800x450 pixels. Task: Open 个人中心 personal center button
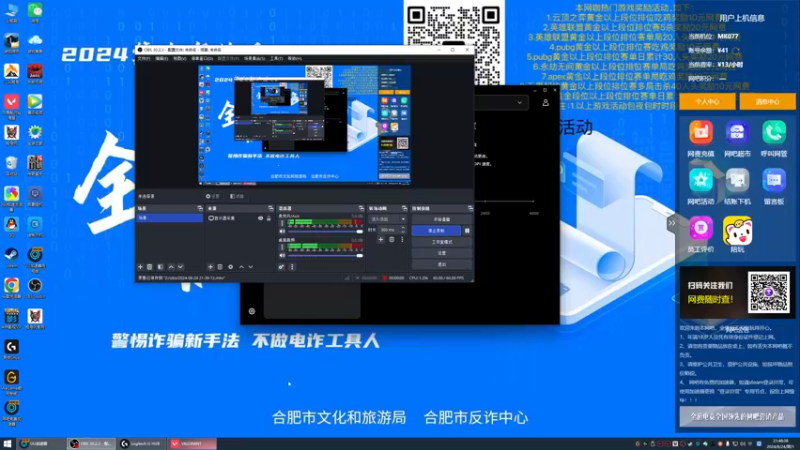click(x=707, y=102)
